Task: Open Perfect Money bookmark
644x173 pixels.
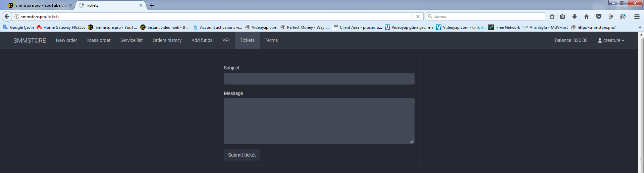Action: (305, 27)
